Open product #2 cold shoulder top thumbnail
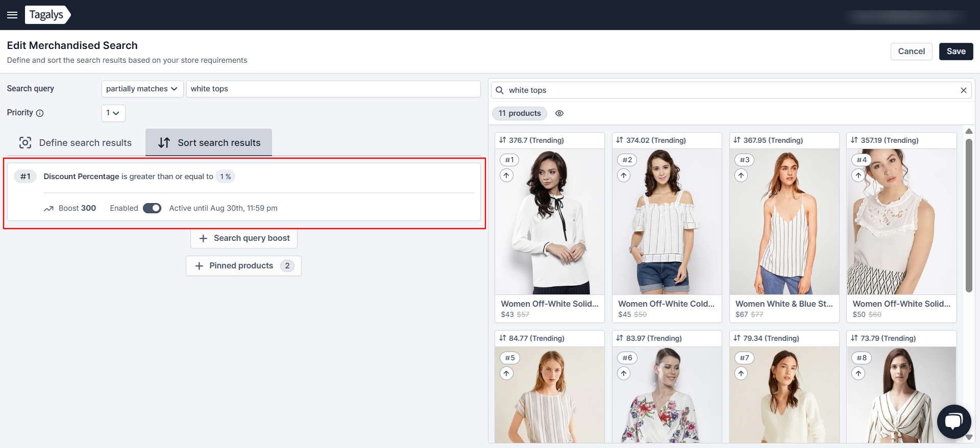Image resolution: width=980 pixels, height=448 pixels. tap(667, 221)
